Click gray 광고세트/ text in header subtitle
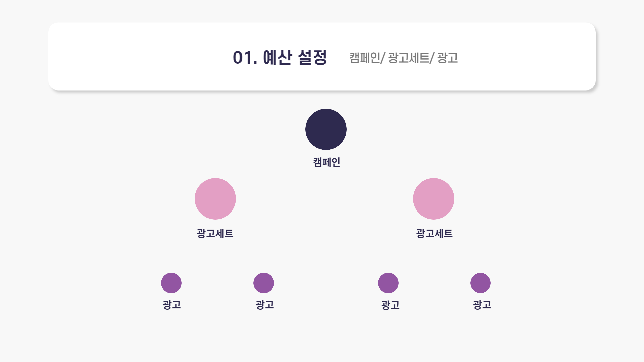 [411, 58]
